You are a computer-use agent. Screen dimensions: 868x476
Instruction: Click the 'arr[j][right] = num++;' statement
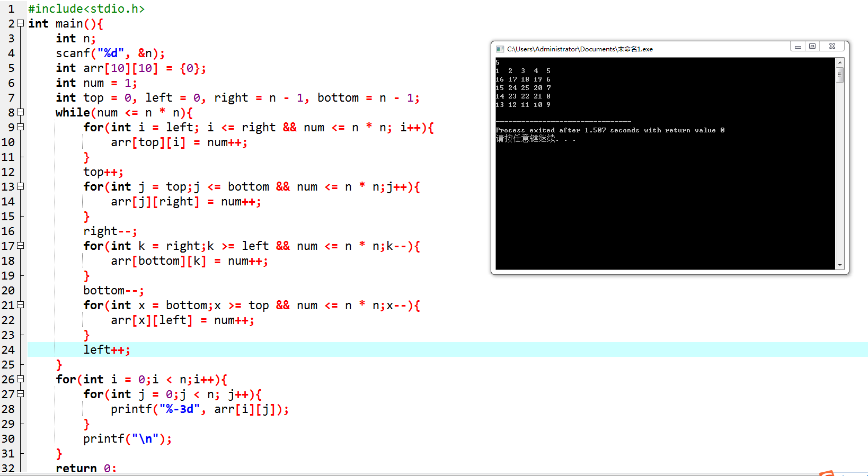pos(186,201)
